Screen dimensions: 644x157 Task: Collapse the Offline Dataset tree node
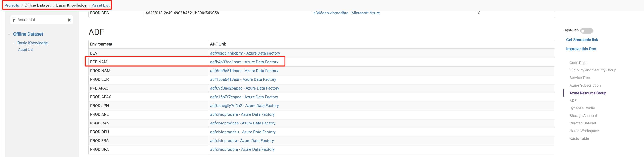(x=9, y=34)
